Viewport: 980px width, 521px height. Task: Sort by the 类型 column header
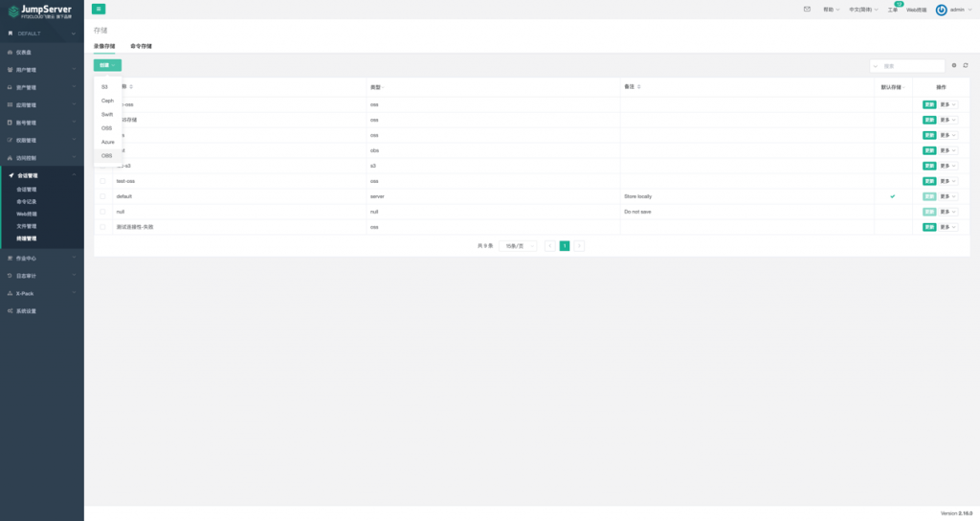tap(377, 87)
